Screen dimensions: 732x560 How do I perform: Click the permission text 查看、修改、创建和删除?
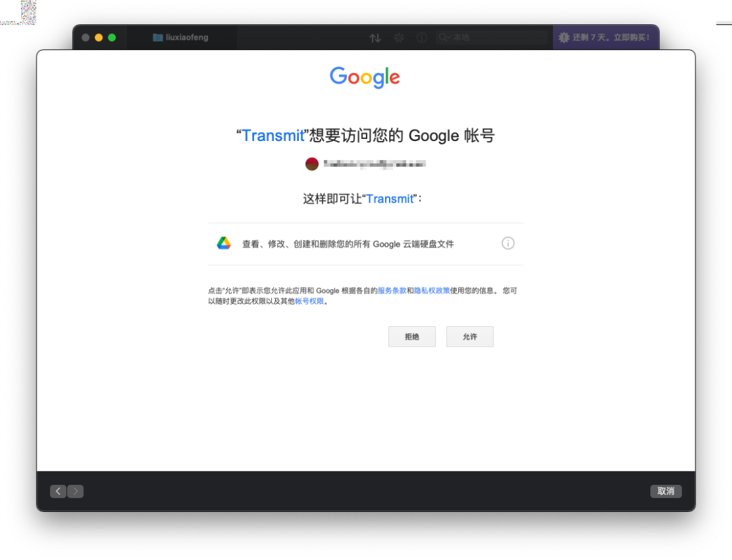348,244
